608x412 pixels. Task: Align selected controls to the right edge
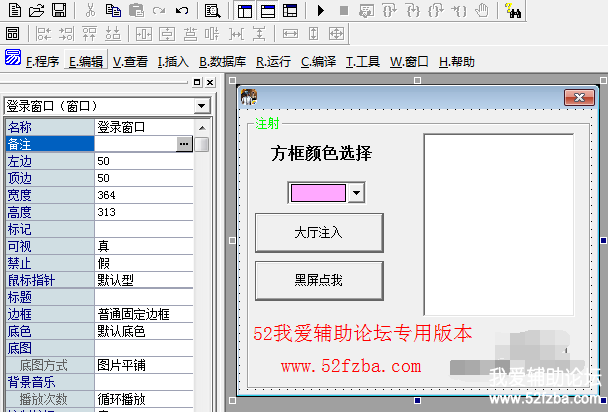[x=66, y=34]
